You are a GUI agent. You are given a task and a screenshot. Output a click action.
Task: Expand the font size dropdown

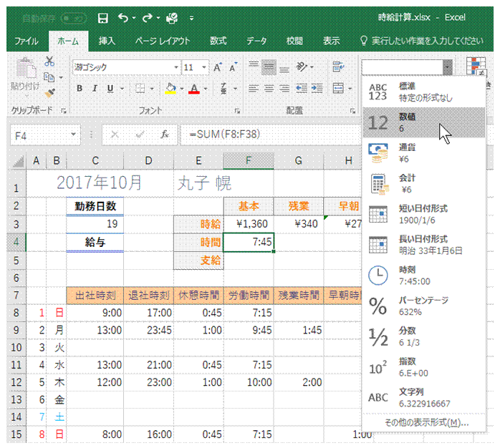(204, 67)
